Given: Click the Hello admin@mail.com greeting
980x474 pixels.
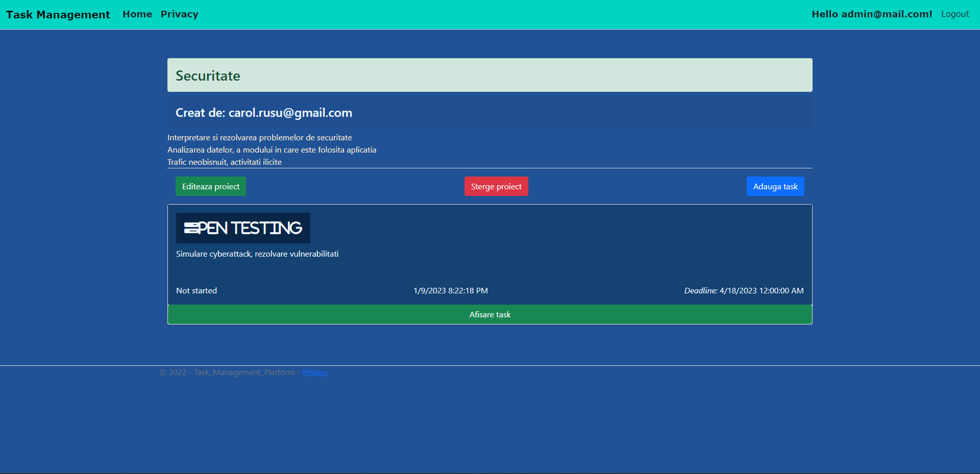Looking at the screenshot, I should [x=872, y=14].
